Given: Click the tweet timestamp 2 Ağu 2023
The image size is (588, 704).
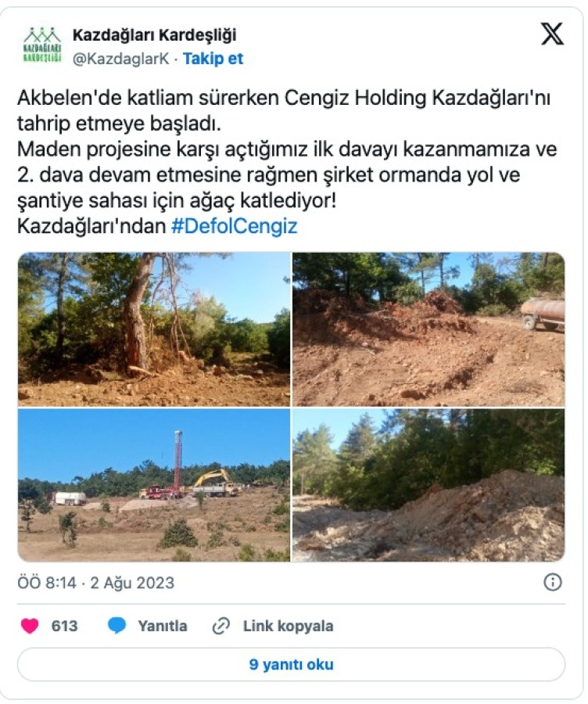Looking at the screenshot, I should (132, 583).
